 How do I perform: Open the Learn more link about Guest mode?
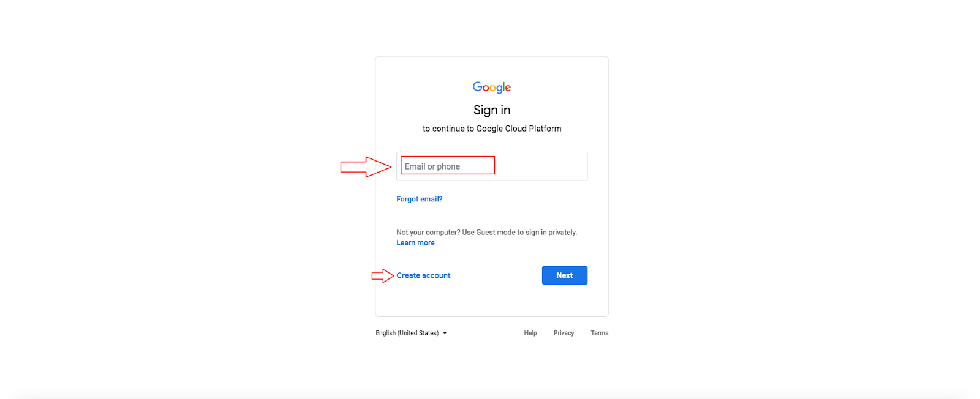click(x=415, y=243)
